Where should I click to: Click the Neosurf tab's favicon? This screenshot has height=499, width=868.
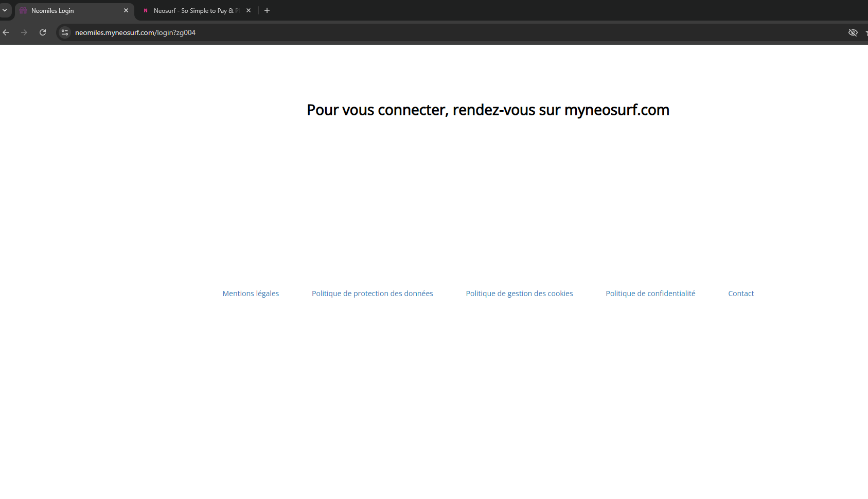click(x=146, y=11)
